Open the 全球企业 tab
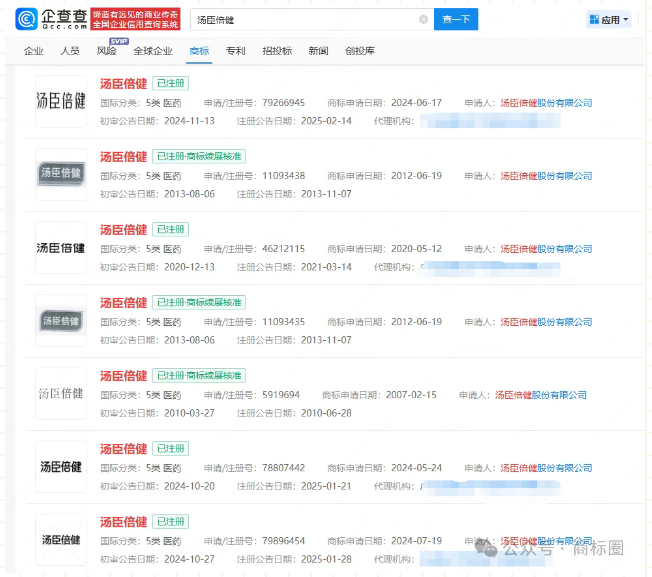The height and width of the screenshot is (577, 652). click(152, 50)
